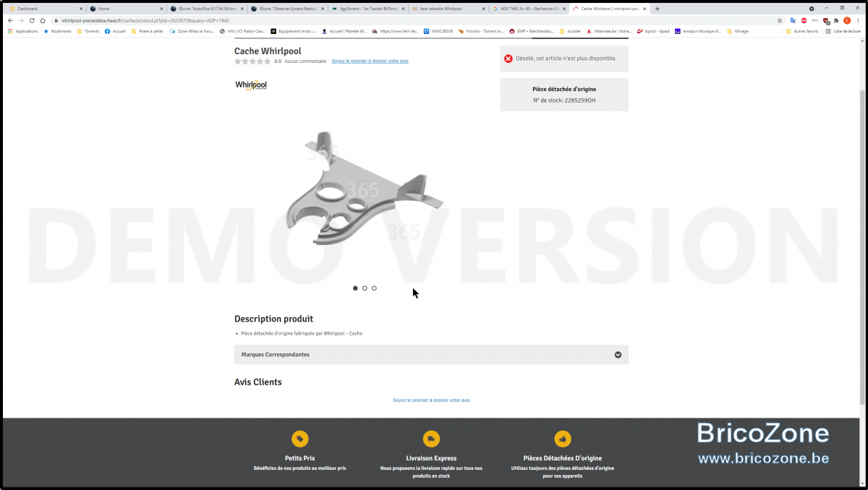This screenshot has width=868, height=490.
Task: Go back using the browser back arrow
Action: pyautogui.click(x=10, y=20)
